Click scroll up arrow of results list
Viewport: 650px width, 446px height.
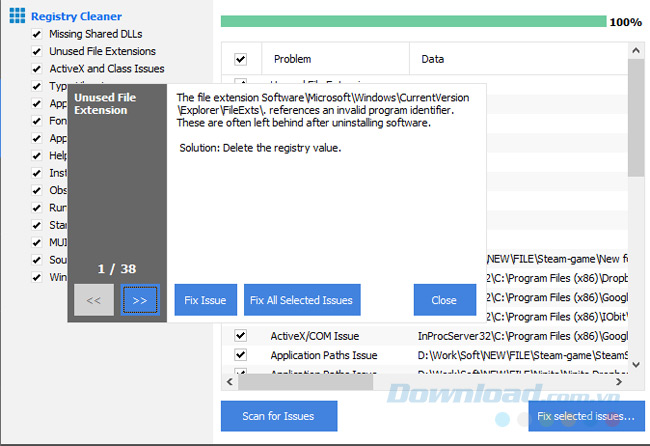[635, 51]
